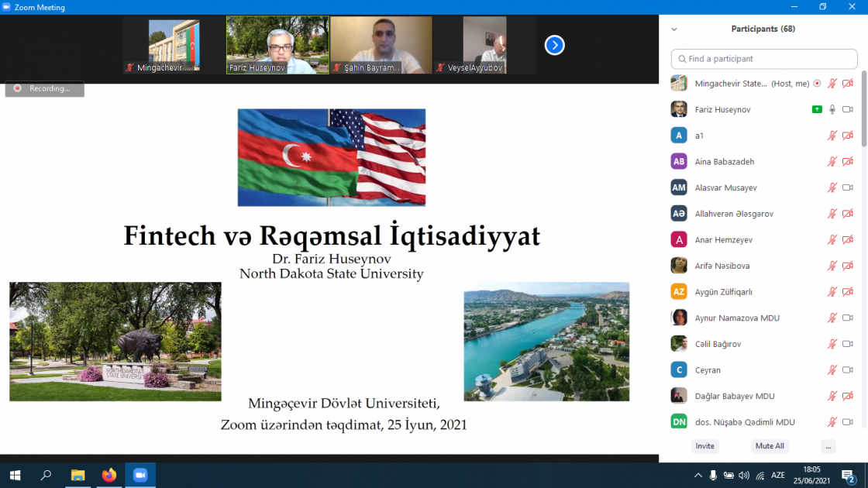Select participant Ceyran in list
Viewport: 868px width, 488px height.
coord(763,369)
